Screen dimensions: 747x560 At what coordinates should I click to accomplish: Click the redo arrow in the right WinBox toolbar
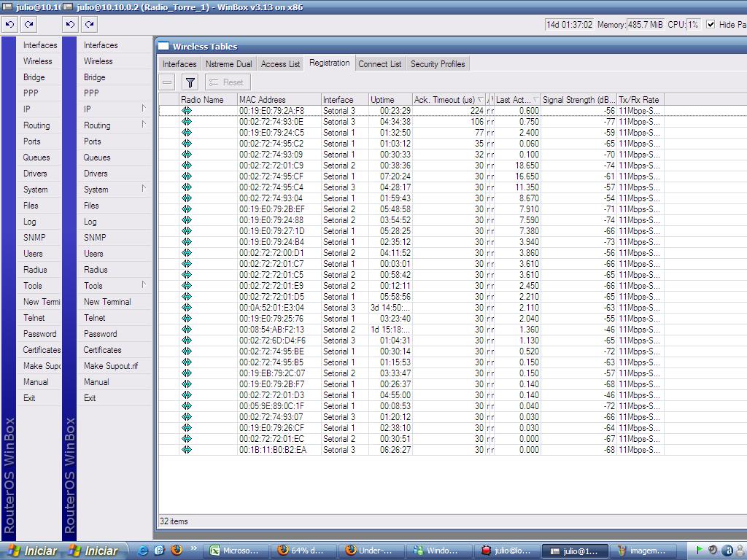point(89,24)
